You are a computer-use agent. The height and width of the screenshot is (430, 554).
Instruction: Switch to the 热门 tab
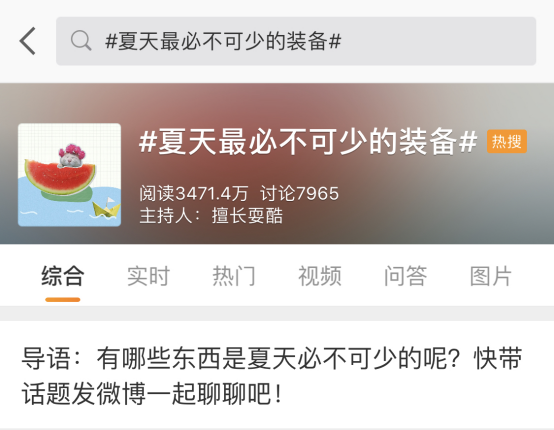tap(234, 276)
